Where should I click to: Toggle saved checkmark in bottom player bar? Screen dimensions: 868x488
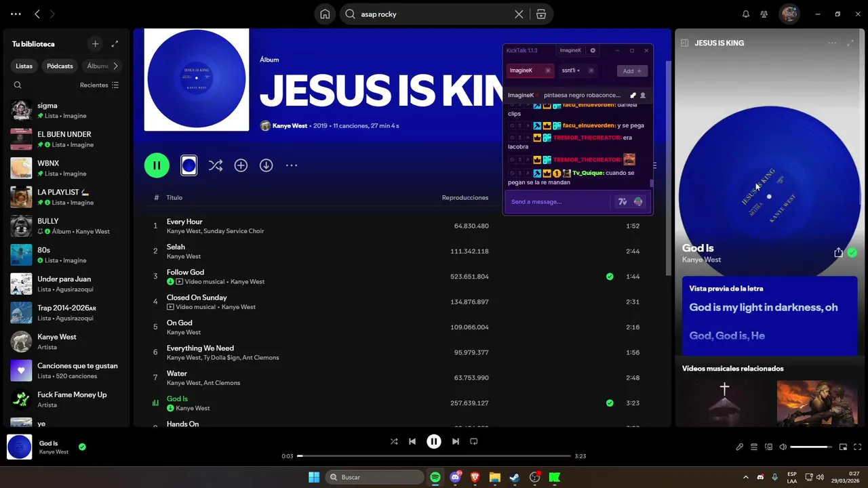(x=82, y=447)
